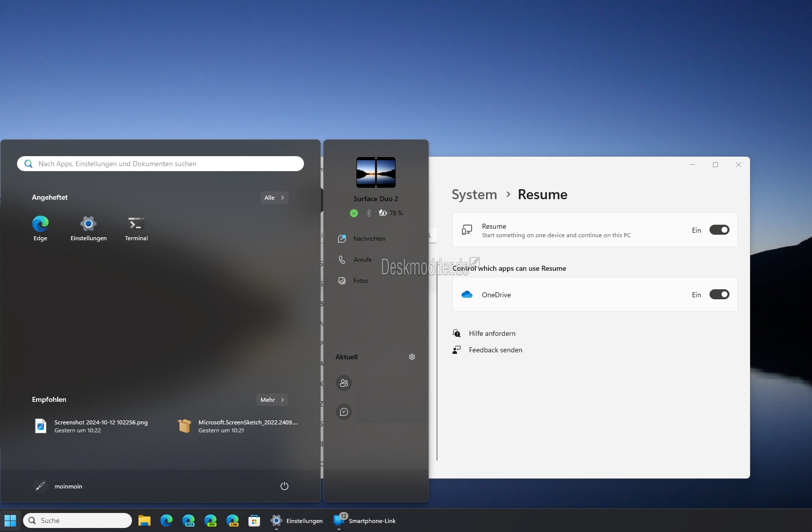Open Edge from pinned apps
This screenshot has width=812, height=532.
click(x=40, y=229)
